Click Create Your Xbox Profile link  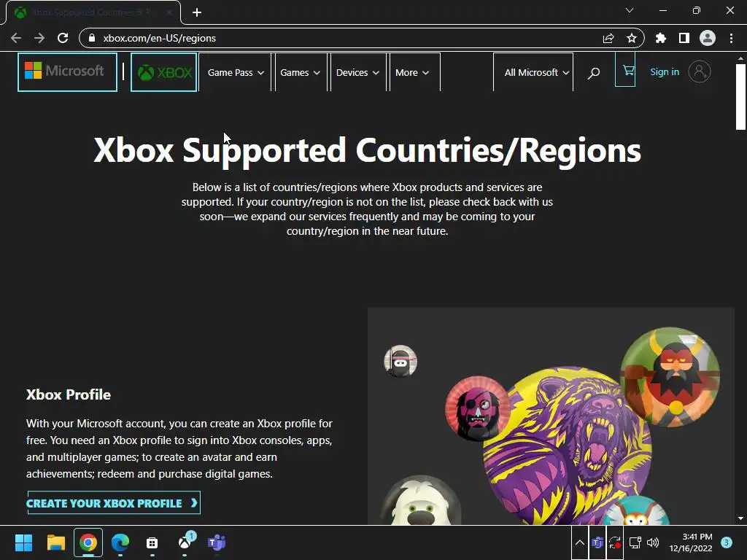point(114,503)
